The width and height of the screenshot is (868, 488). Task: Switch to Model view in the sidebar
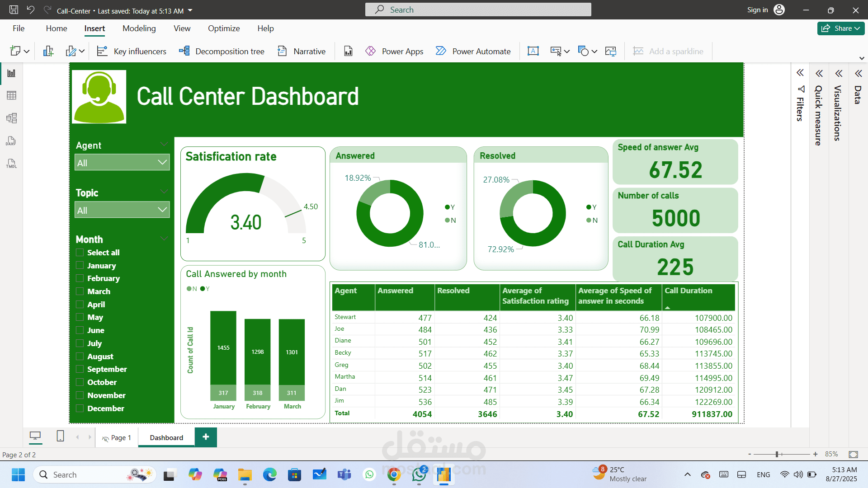click(x=11, y=118)
